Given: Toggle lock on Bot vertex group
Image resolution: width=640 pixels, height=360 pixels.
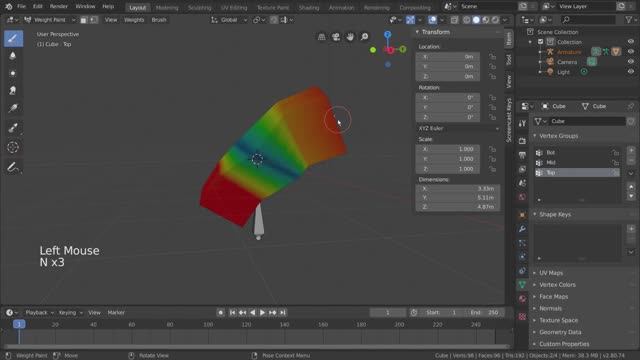Looking at the screenshot, I should click(615, 153).
